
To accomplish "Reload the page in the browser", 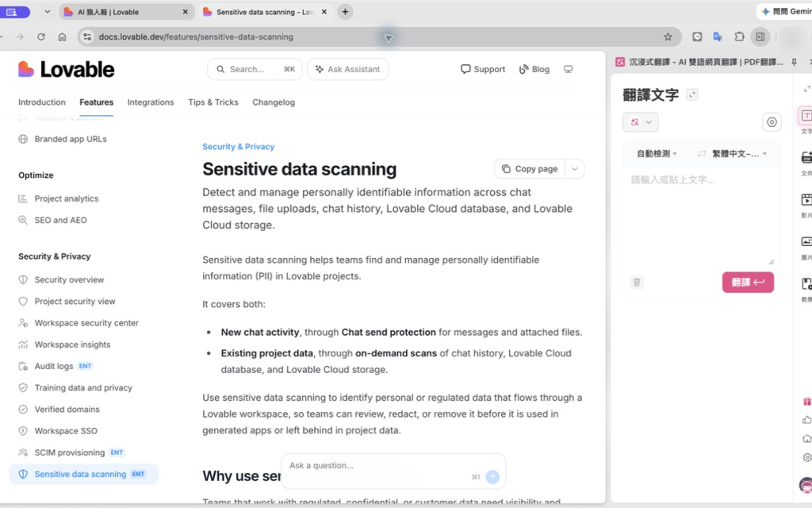I will click(41, 37).
